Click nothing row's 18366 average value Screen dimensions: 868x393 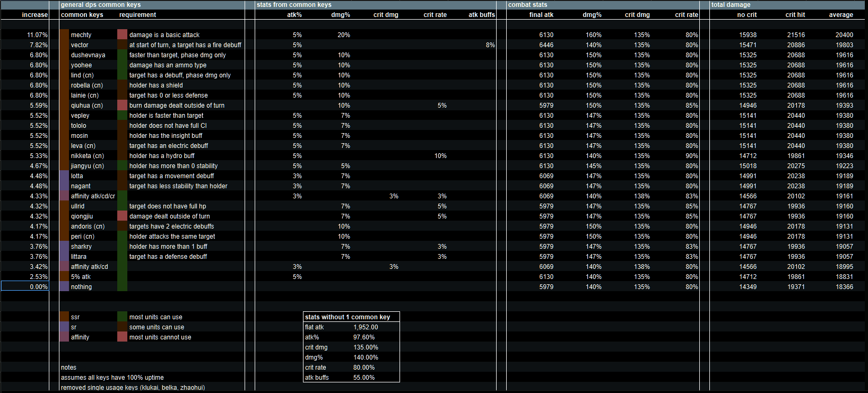click(844, 287)
